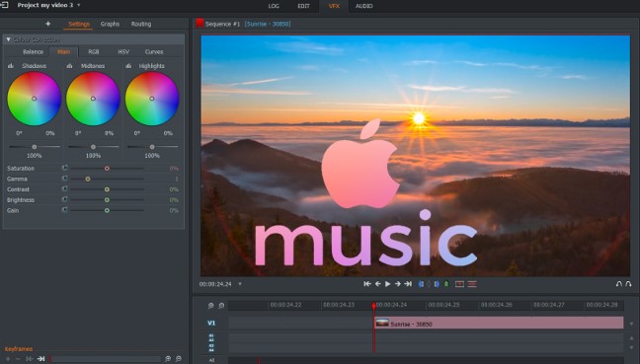Click the Saturation 0% value field
Image resolution: width=640 pixels, height=364 pixels.
click(174, 169)
